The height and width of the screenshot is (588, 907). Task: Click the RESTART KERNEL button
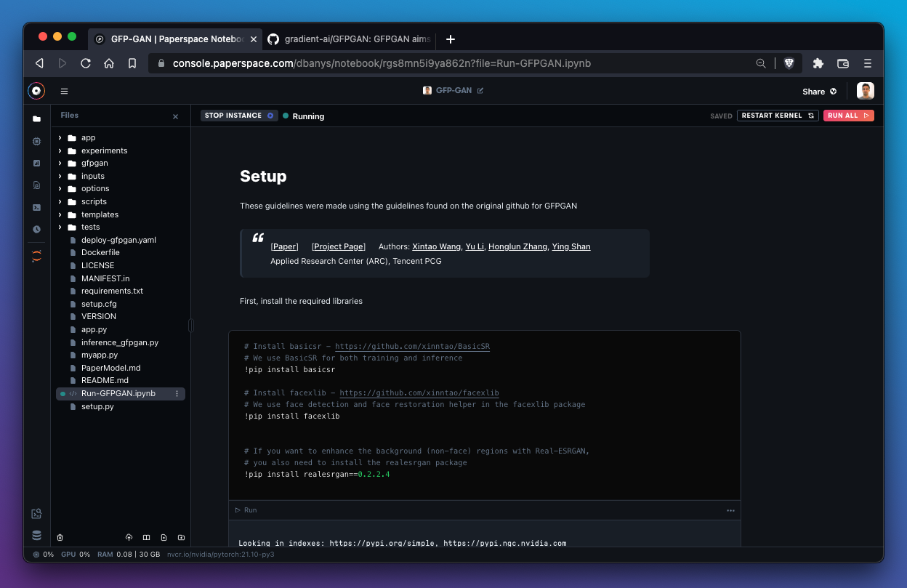pos(778,116)
